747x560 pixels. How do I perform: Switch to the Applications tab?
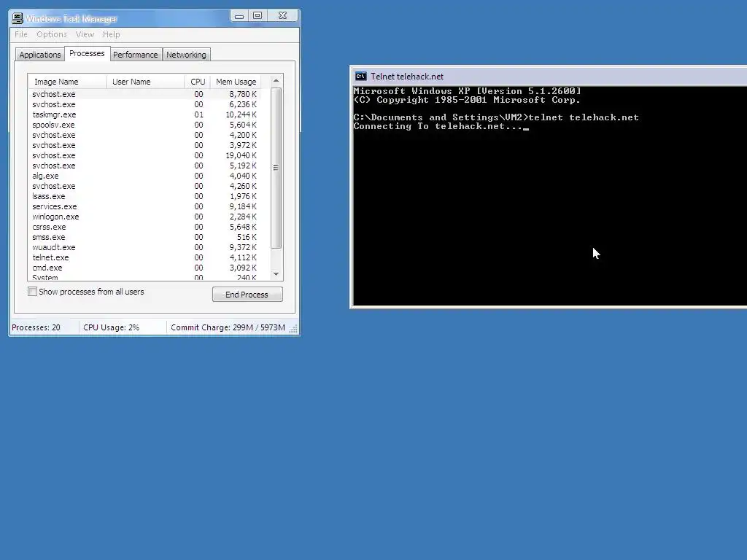pos(40,55)
